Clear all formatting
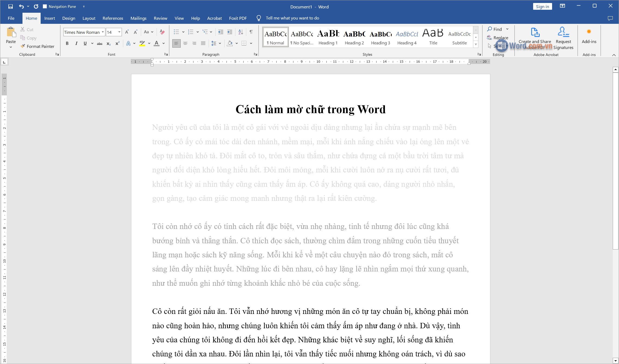Screen dimensions: 619x364 [162, 32]
